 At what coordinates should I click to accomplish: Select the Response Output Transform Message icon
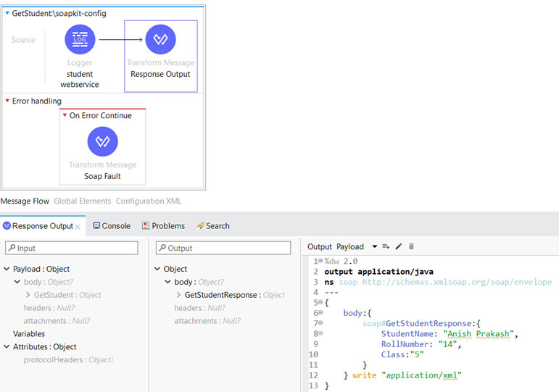coord(161,40)
